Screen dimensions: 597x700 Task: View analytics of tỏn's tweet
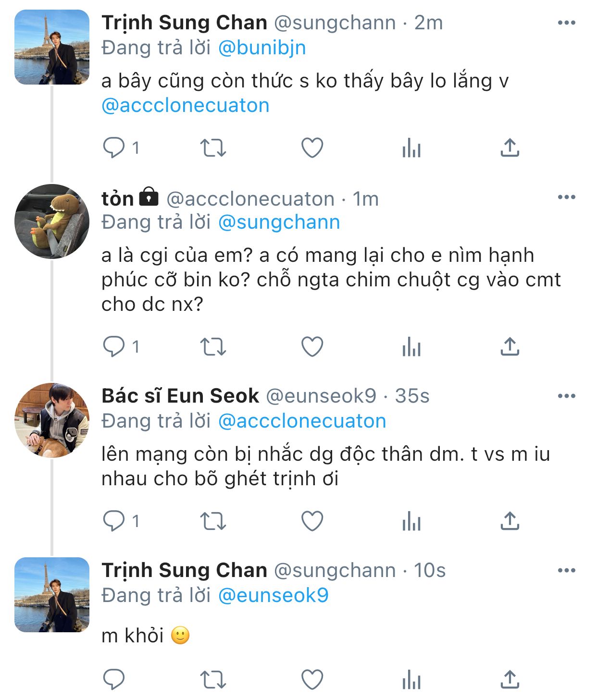(411, 347)
